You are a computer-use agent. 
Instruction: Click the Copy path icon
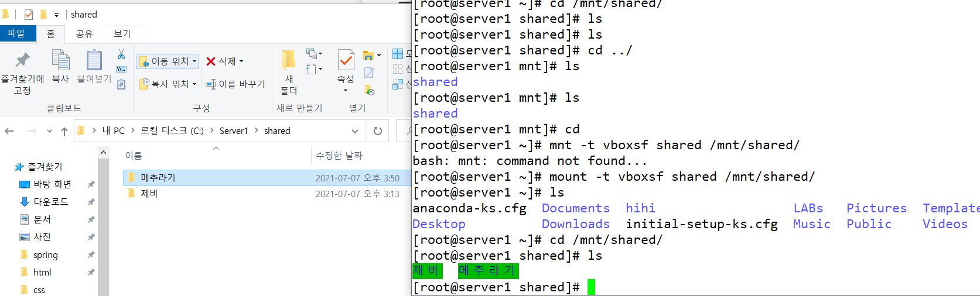click(121, 70)
